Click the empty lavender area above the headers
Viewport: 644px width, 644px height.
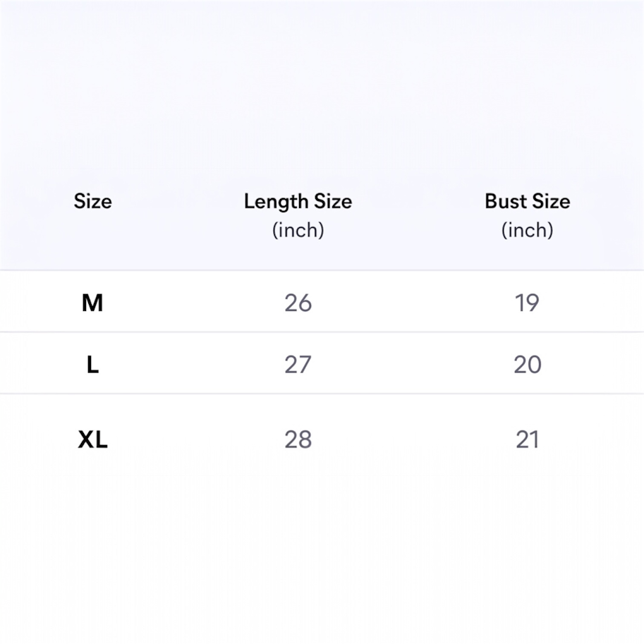(x=322, y=85)
